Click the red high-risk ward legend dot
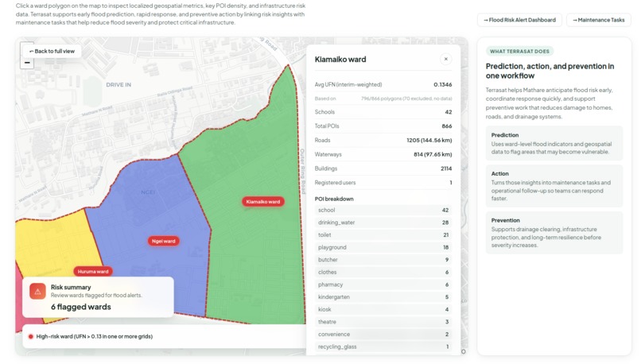This screenshot has height=364, width=641. 31,337
